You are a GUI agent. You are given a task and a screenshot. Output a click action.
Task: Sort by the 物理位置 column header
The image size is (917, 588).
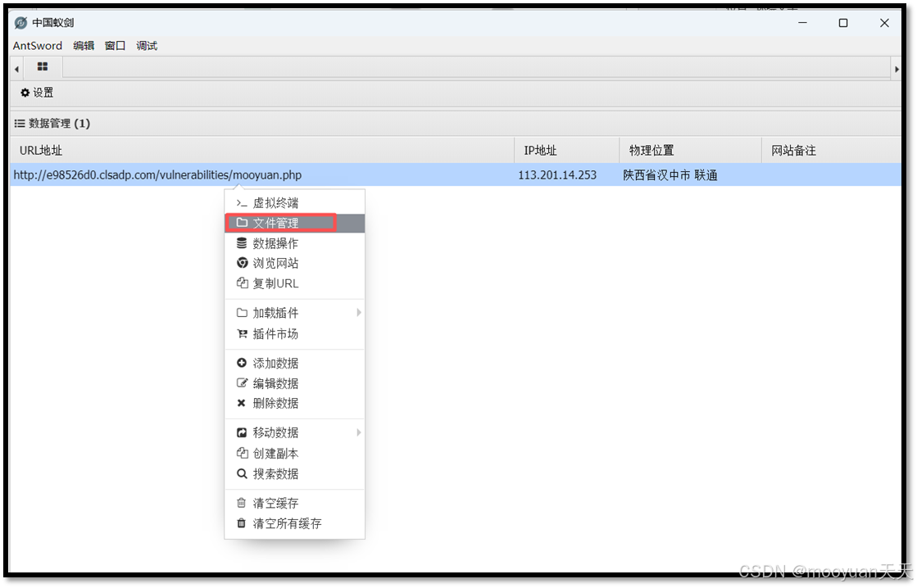pyautogui.click(x=691, y=150)
